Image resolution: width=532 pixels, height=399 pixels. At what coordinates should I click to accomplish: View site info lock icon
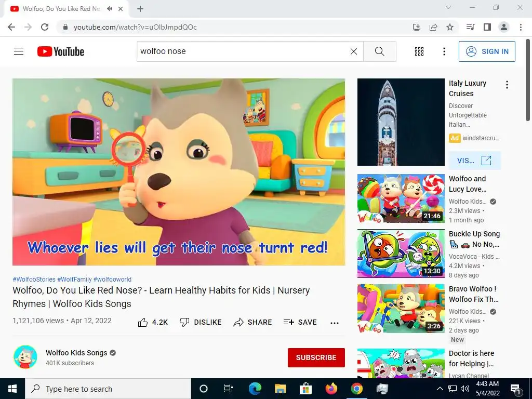point(65,27)
